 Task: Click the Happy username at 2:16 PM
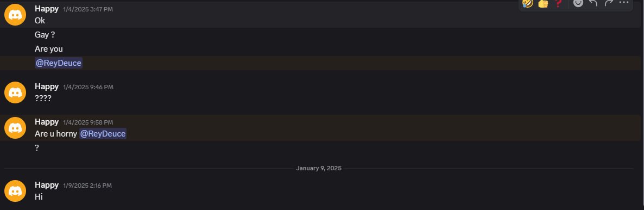point(47,185)
